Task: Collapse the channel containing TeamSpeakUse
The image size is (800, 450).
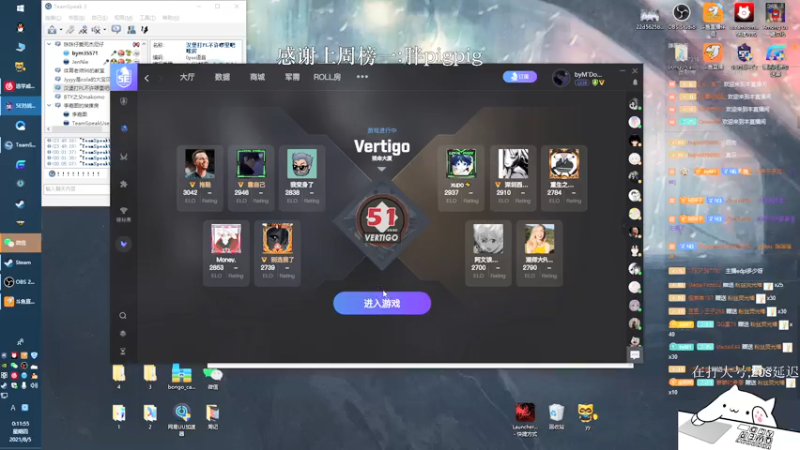Action: (x=49, y=106)
